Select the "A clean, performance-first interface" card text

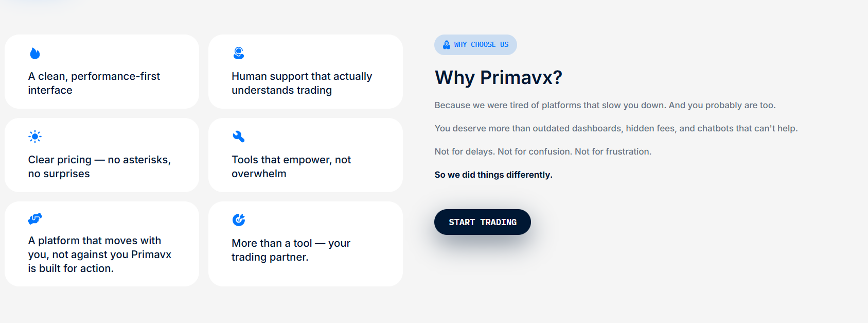(94, 83)
